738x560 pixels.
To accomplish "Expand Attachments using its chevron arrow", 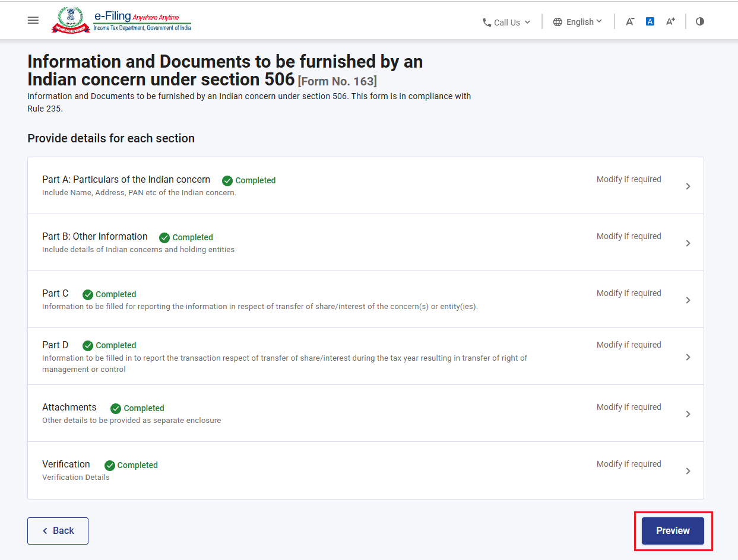I will click(688, 414).
